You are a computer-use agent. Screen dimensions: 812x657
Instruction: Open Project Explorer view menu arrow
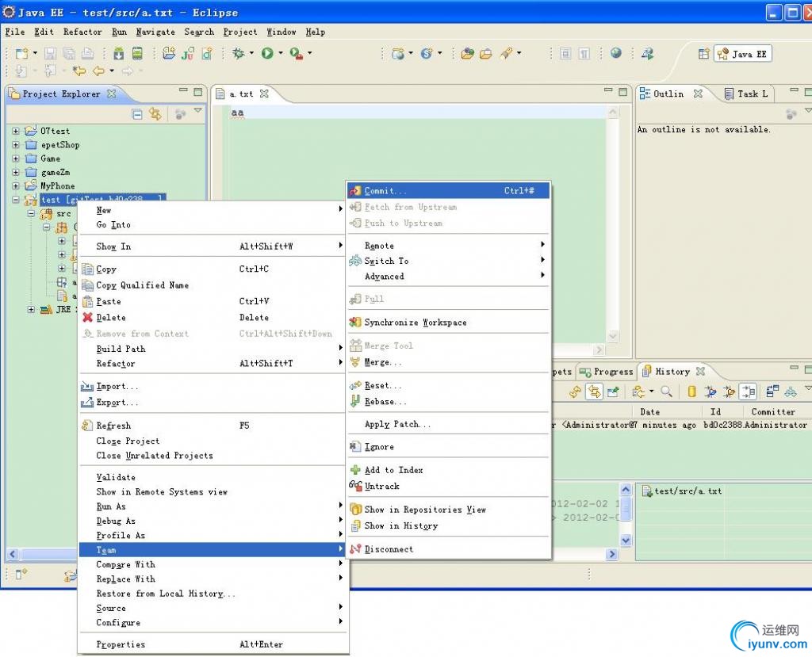pos(197,110)
